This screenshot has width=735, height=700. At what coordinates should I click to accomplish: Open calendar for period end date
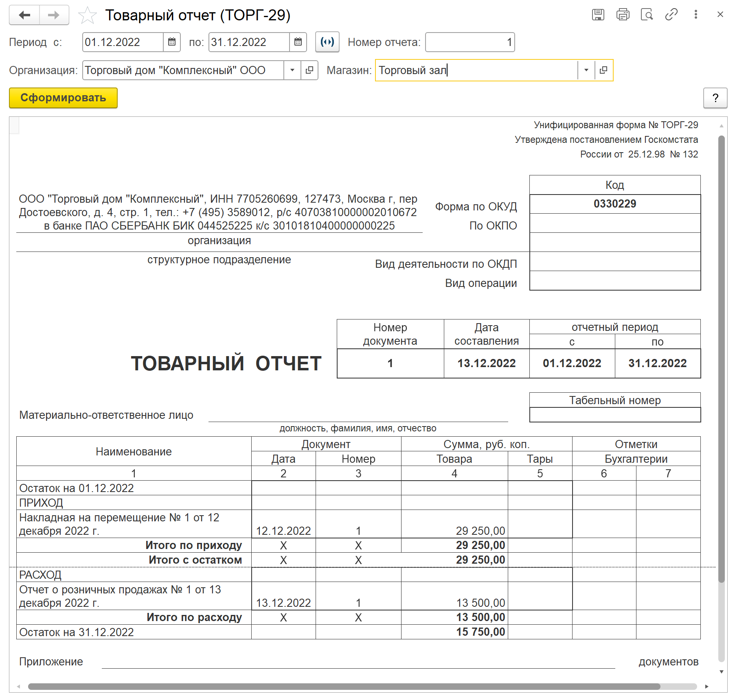(x=298, y=42)
